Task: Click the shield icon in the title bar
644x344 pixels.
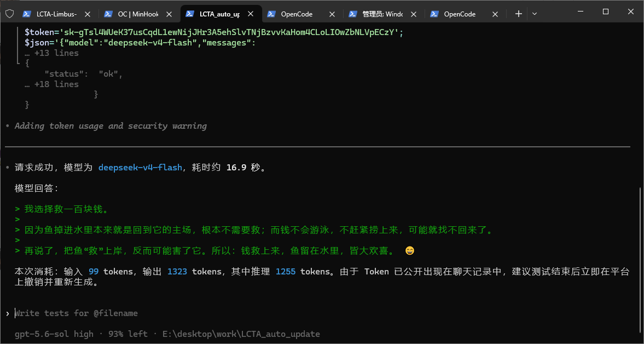Action: point(9,14)
